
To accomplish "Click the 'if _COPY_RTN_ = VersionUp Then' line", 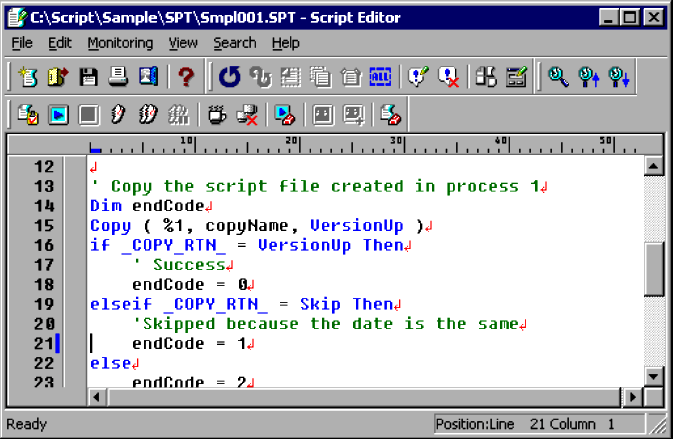I will (247, 245).
